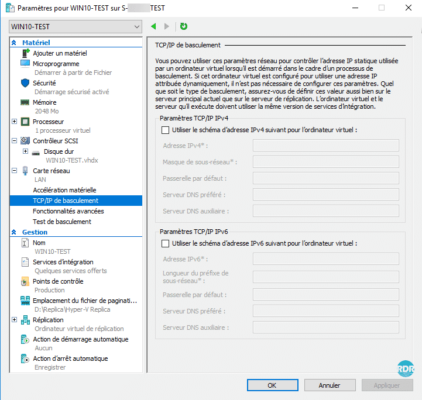Click the IPv6 Serveur DNS préféré field
The height and width of the screenshot is (400, 422).
326,311
